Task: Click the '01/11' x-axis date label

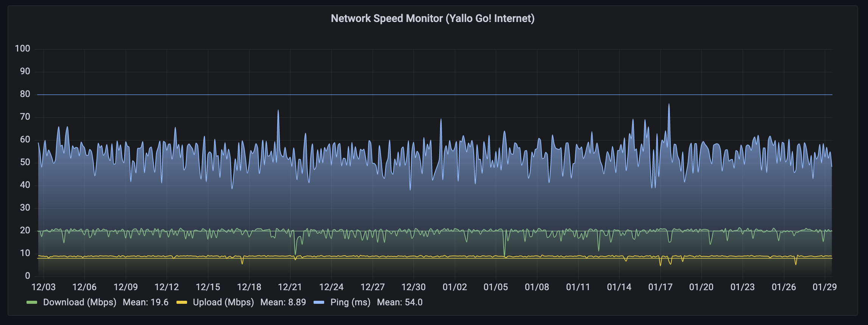Action: click(578, 287)
